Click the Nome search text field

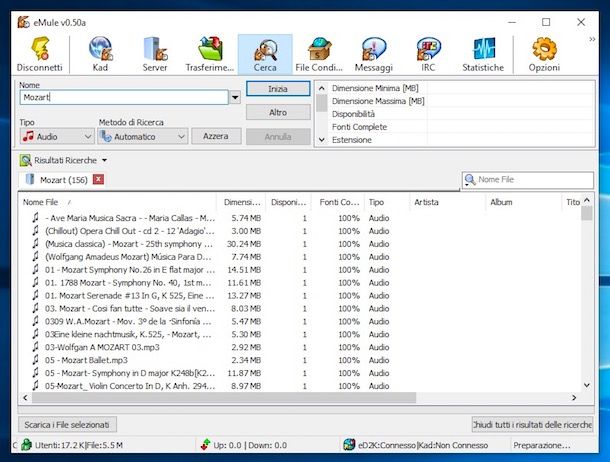(124, 97)
